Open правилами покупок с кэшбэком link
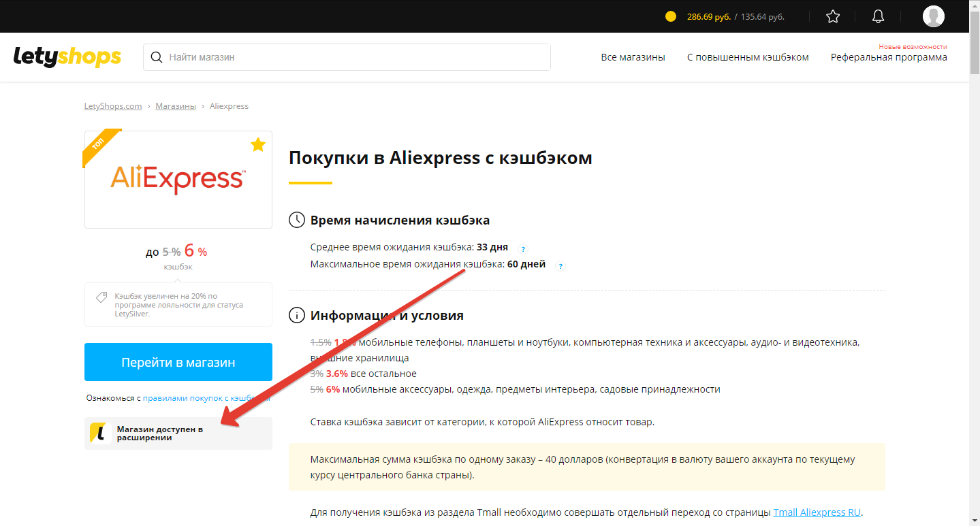Viewport: 980px width, 526px height. click(x=206, y=398)
